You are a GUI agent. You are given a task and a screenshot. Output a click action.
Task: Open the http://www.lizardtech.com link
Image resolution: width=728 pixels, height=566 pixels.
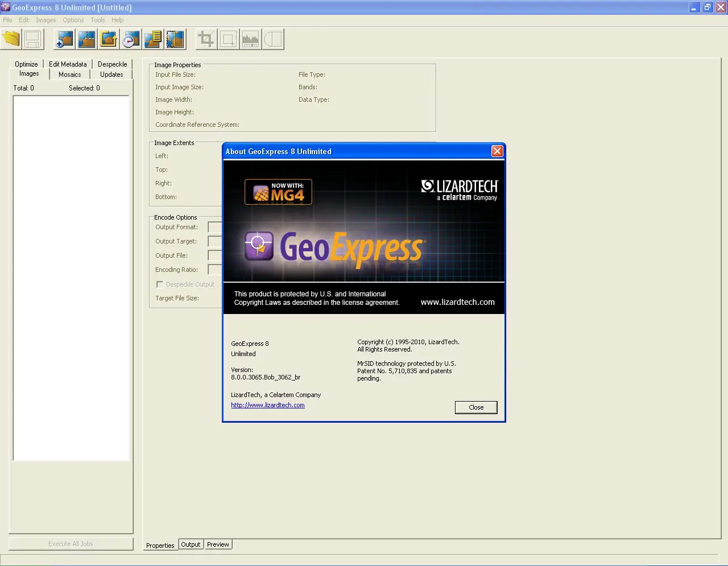(268, 405)
